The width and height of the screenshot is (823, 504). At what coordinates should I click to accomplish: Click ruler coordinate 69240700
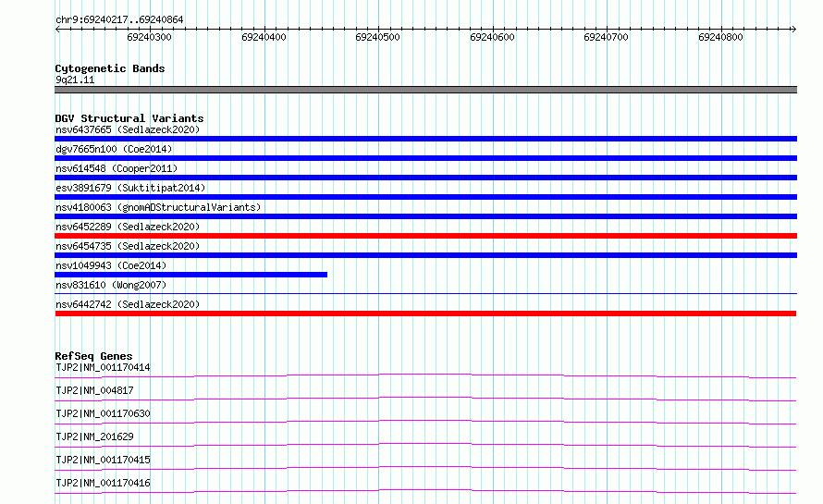click(x=606, y=37)
